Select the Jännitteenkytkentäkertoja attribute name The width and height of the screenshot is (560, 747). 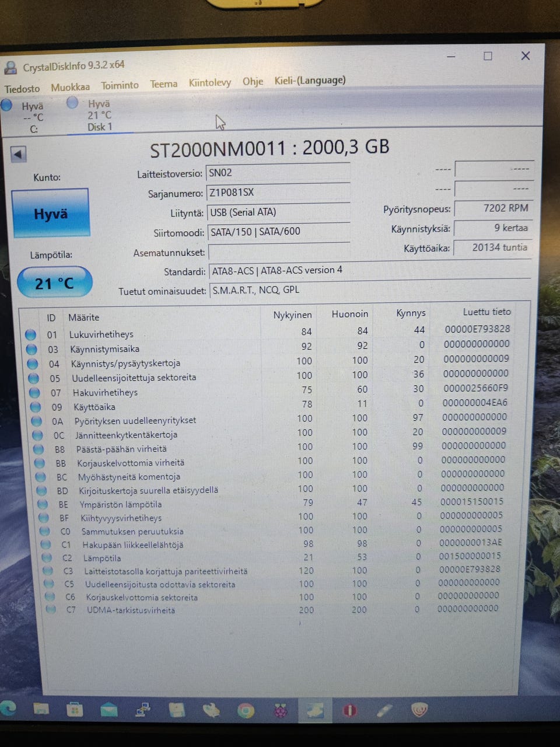(x=126, y=435)
